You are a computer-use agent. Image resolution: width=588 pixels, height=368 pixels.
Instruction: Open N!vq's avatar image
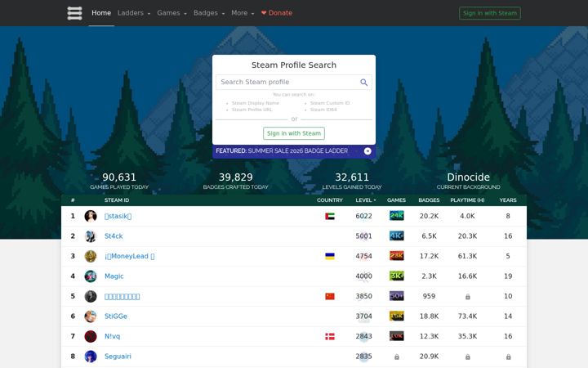(x=91, y=336)
